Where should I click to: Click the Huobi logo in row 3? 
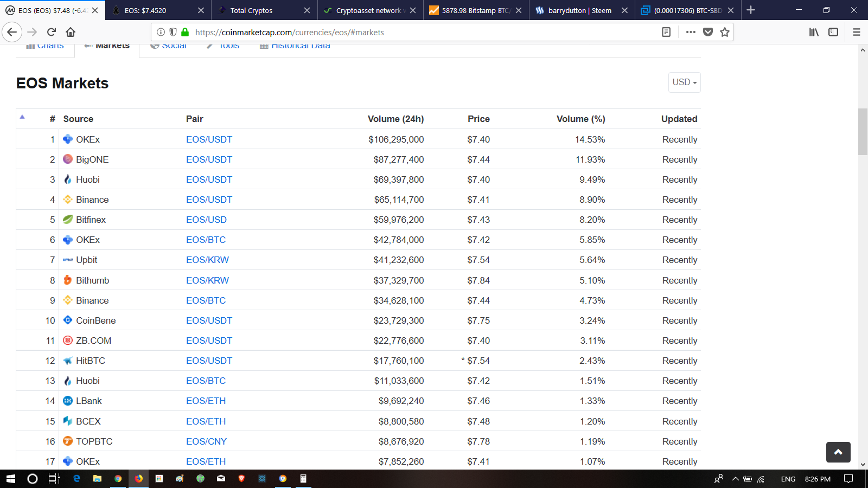[68, 179]
